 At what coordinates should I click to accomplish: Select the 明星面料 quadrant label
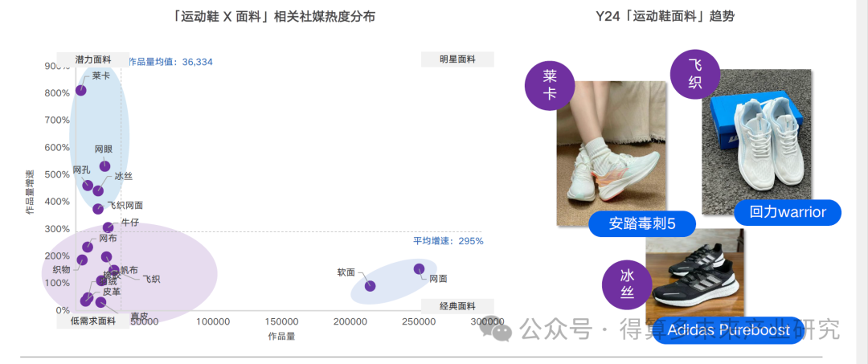click(x=457, y=59)
